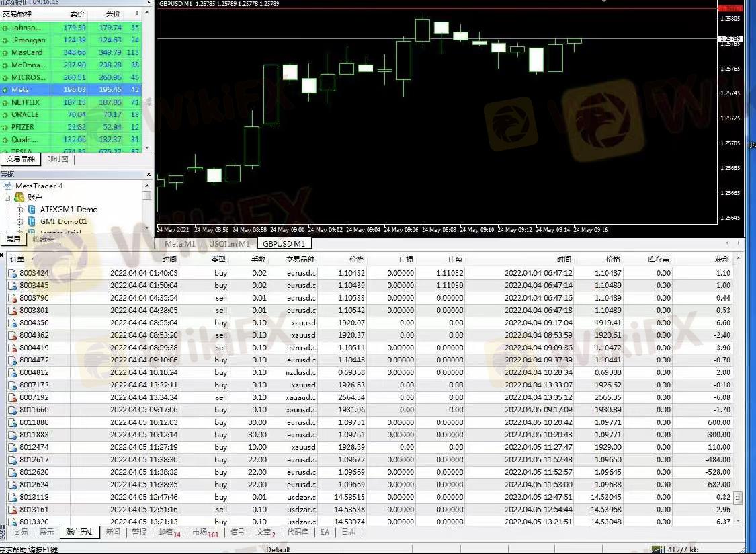Close the 导航 navigator panel

pyautogui.click(x=149, y=174)
